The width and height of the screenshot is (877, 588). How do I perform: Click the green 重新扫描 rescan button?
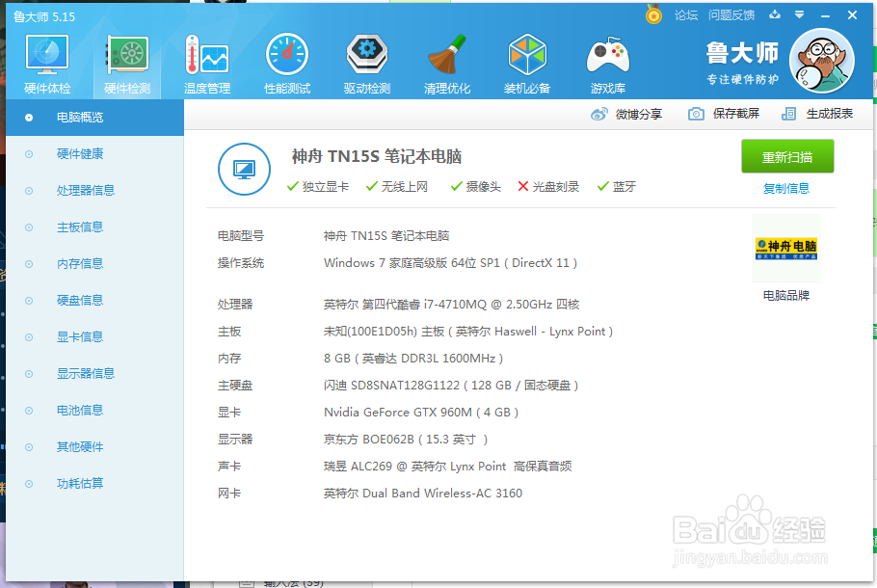point(787,157)
